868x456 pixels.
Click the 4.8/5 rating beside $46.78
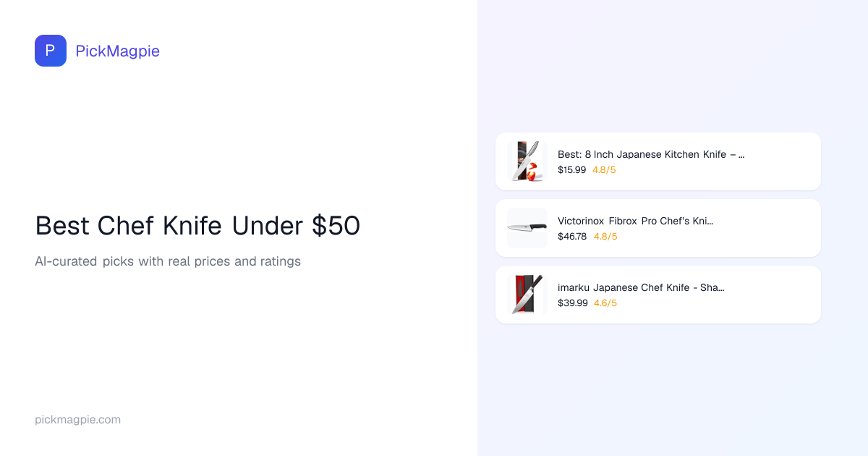[x=605, y=237]
